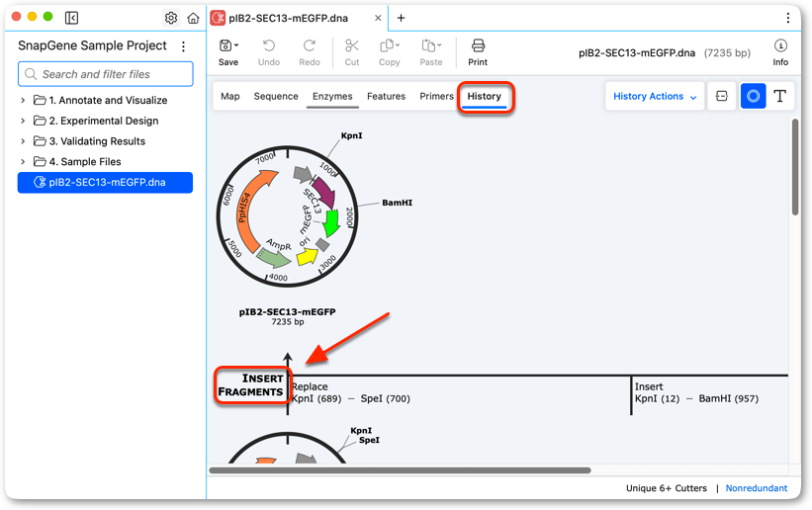Click the green mEGFP feature arrow
Screen dimensions: 812x510
330,222
